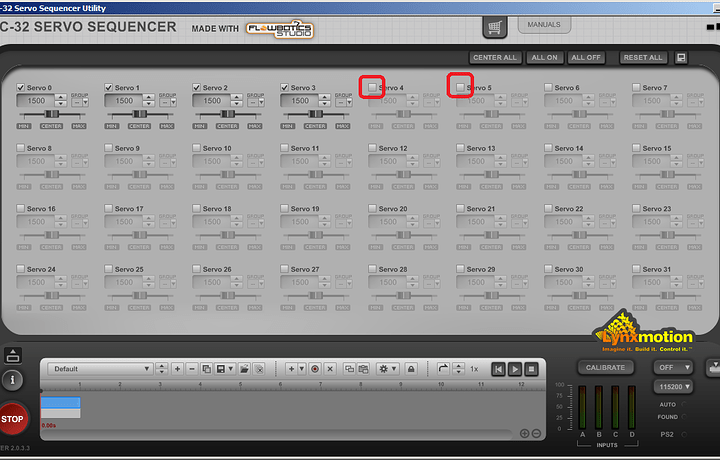Viewport: 720px width, 460px height.
Task: Paste frame using the clipboard icon
Action: pyautogui.click(x=364, y=369)
